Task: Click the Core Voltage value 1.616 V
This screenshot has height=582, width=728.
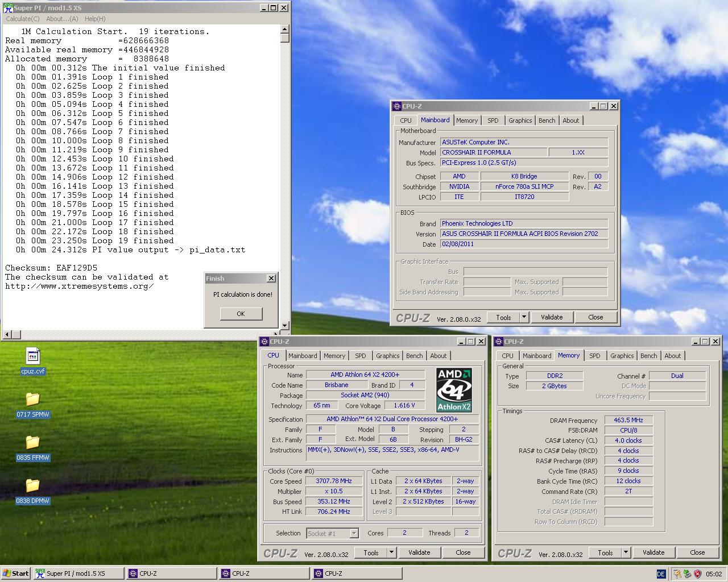Action: point(404,405)
